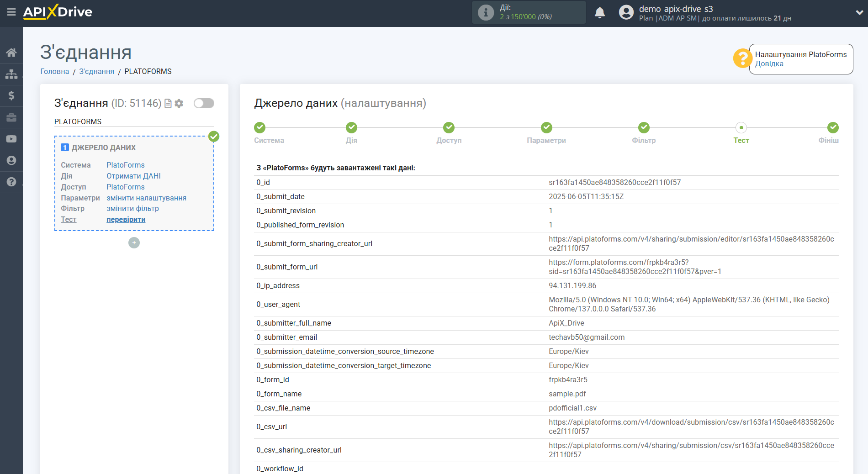Add a new block with plus button

pyautogui.click(x=134, y=243)
